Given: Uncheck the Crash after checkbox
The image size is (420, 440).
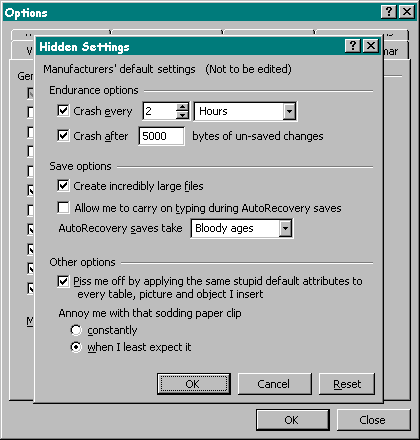Looking at the screenshot, I should point(63,136).
